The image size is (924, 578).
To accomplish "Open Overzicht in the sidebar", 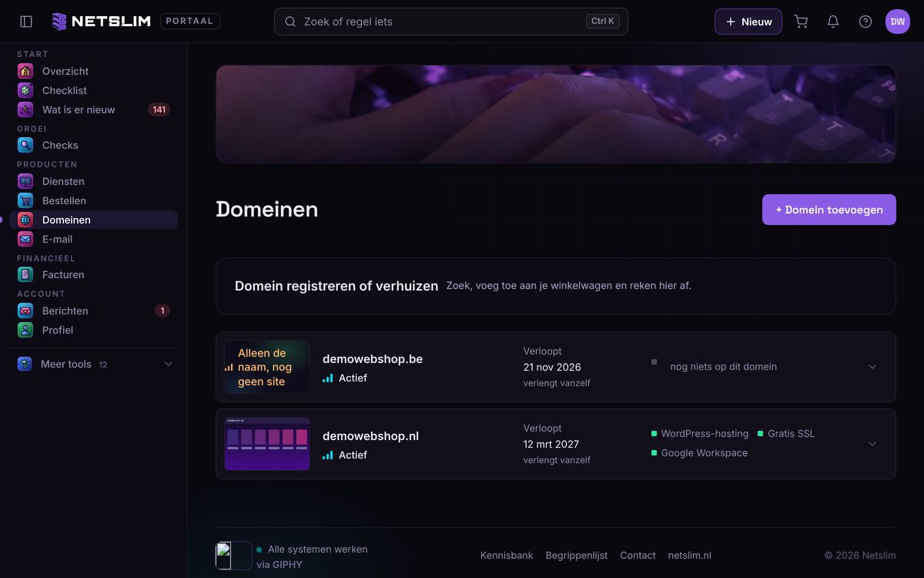I will [x=94, y=71].
